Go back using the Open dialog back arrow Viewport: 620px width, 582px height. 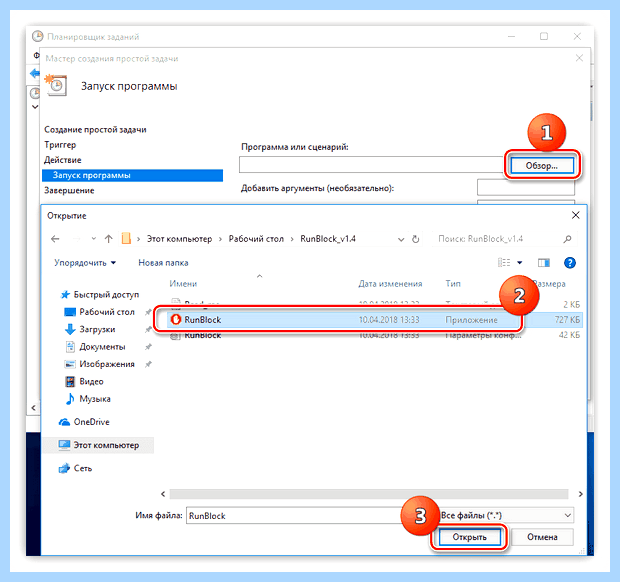(55, 239)
